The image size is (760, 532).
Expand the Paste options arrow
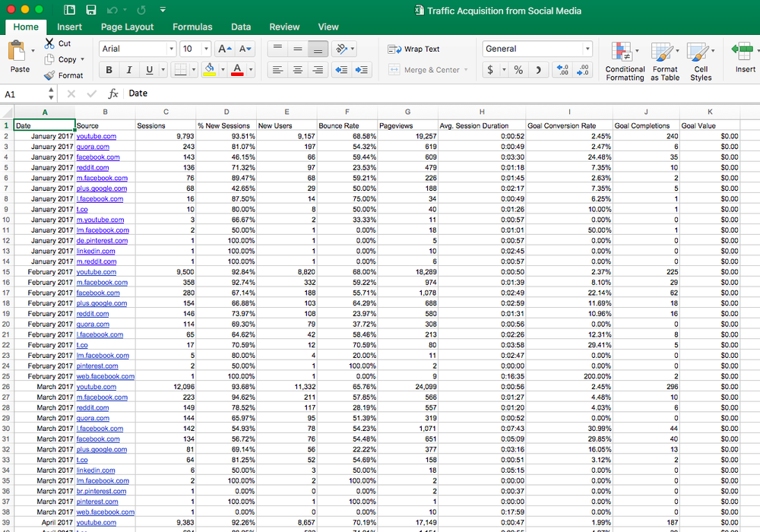point(33,50)
